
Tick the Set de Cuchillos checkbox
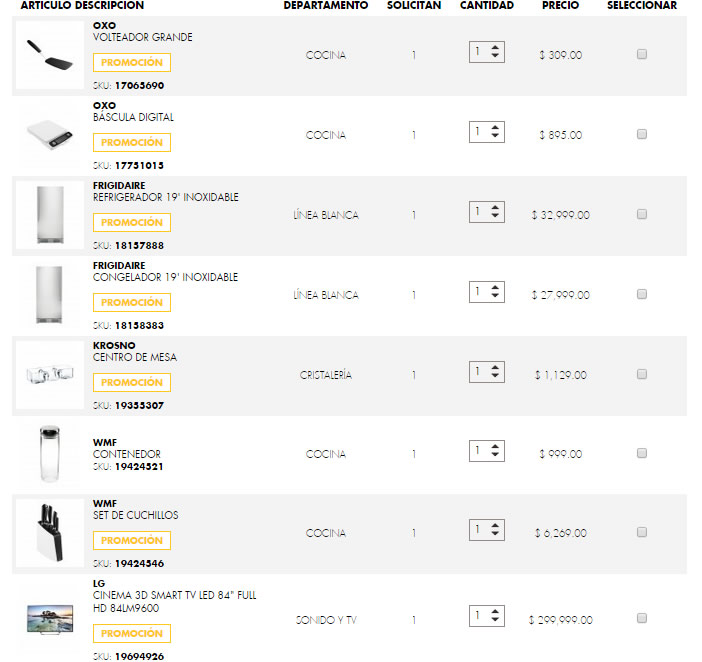coord(642,532)
